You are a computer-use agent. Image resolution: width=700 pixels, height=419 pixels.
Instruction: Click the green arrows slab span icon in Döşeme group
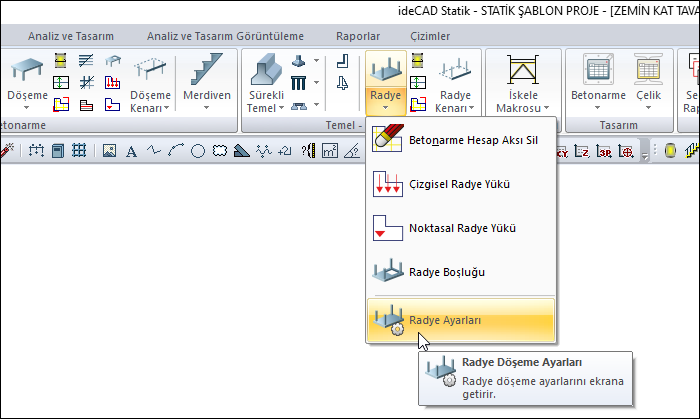click(61, 83)
